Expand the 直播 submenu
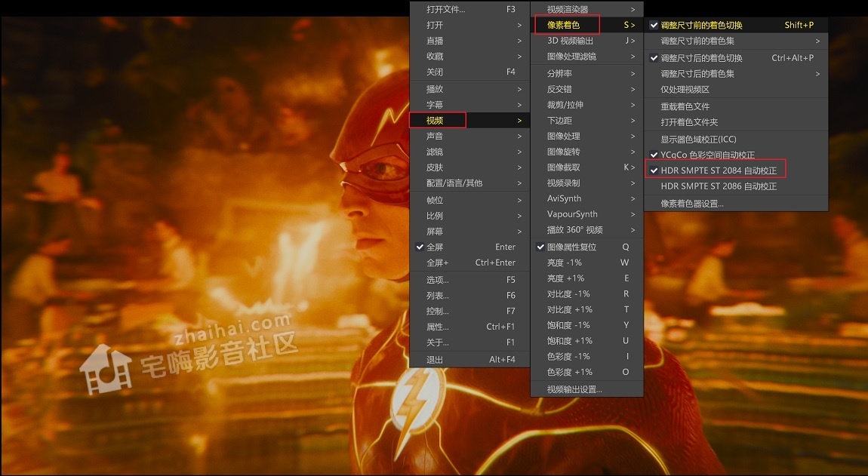868x476 pixels. [x=470, y=41]
